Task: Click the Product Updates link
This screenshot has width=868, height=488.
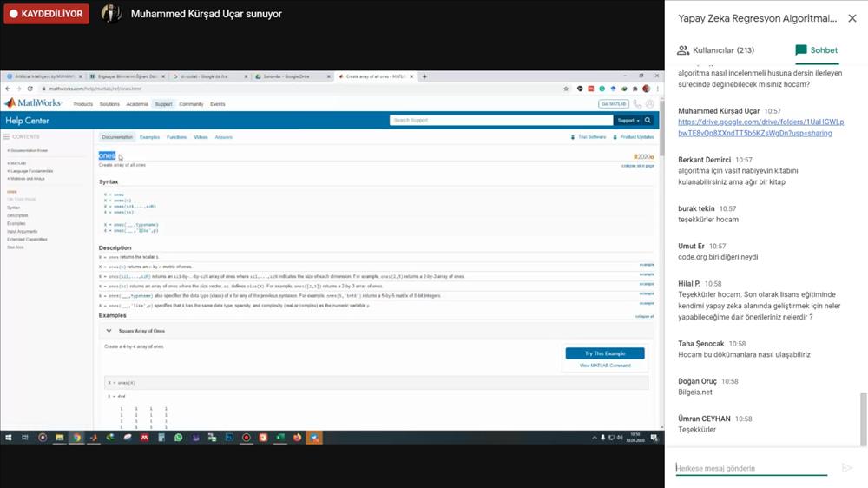Action: click(634, 137)
